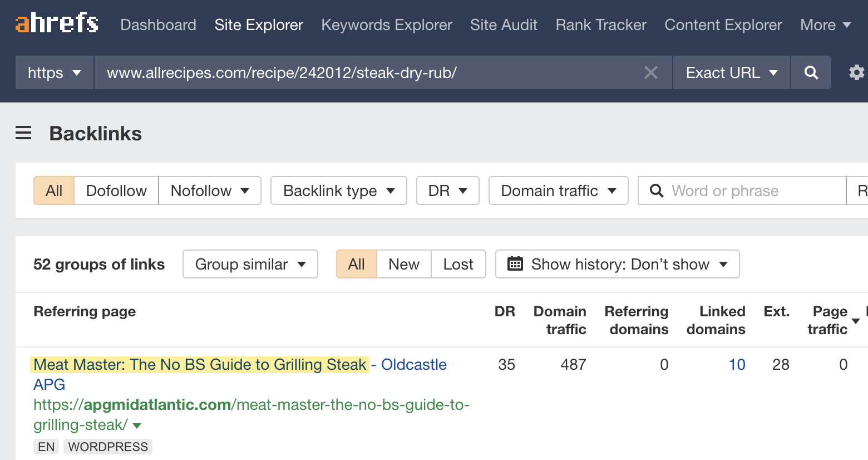
Task: Click the search magnifier beside Exact URL
Action: (x=810, y=72)
